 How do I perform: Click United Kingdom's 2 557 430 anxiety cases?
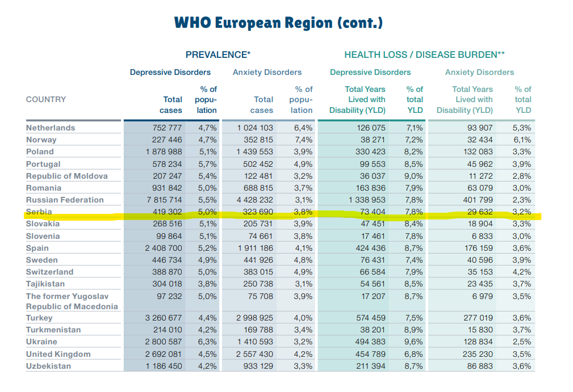pos(254,354)
